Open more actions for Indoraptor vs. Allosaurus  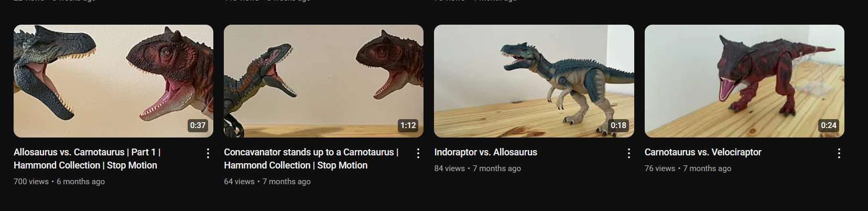click(628, 153)
